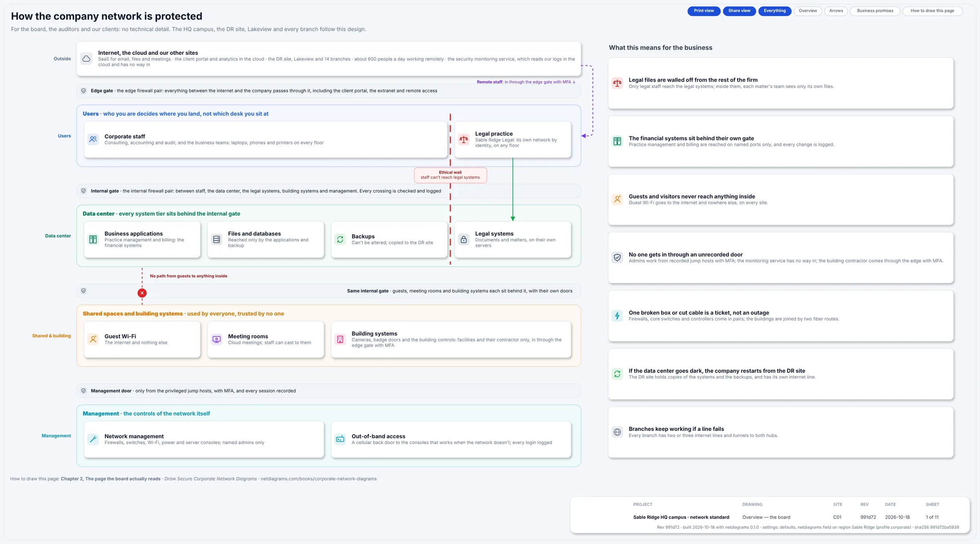
Task: Click the Ethical wall label box
Action: pyautogui.click(x=450, y=175)
